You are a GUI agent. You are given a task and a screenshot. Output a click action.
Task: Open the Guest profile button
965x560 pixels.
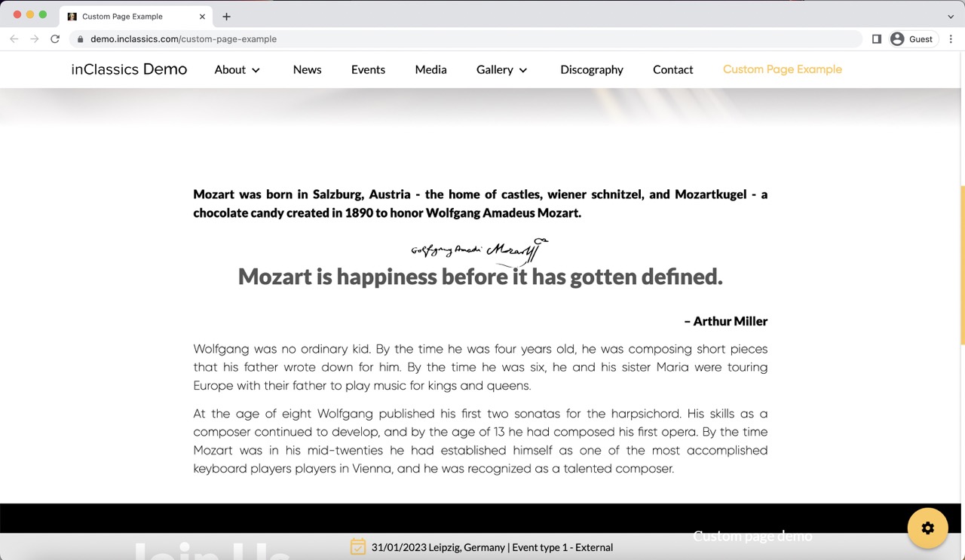(x=912, y=39)
